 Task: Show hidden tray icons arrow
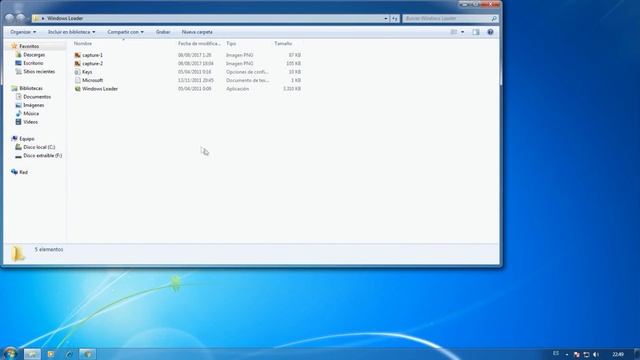tap(567, 354)
